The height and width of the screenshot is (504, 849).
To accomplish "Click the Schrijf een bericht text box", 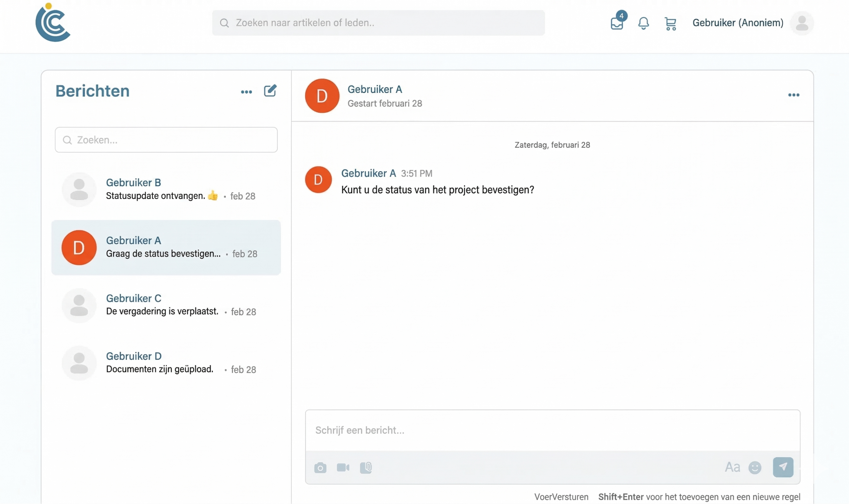I will [552, 430].
